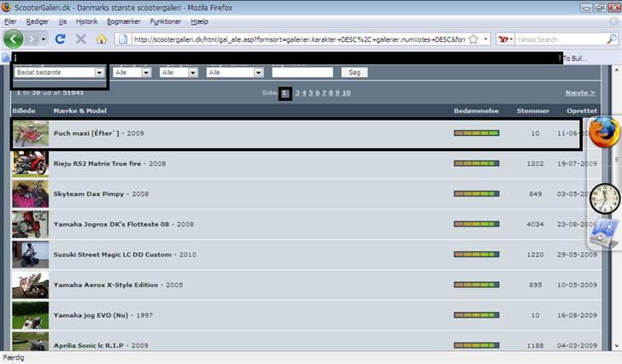Viewport: 622px width, 364px height.
Task: Bookmark this page with the star icon
Action: 473,39
